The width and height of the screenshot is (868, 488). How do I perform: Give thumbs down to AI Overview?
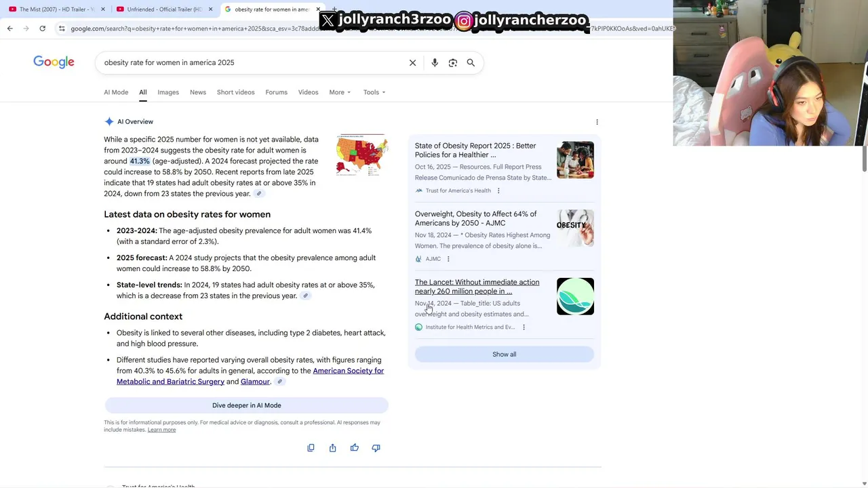click(376, 448)
